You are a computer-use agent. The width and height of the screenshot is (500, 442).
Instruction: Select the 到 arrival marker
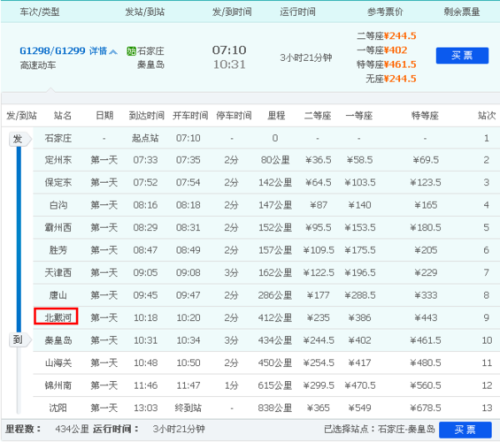coord(19,340)
